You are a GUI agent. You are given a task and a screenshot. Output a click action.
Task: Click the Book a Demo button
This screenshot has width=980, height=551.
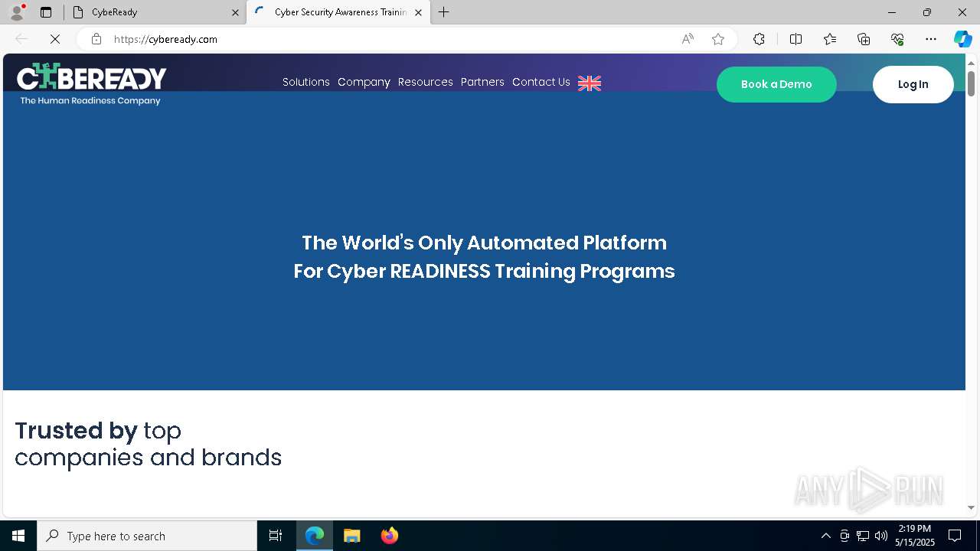click(x=776, y=84)
